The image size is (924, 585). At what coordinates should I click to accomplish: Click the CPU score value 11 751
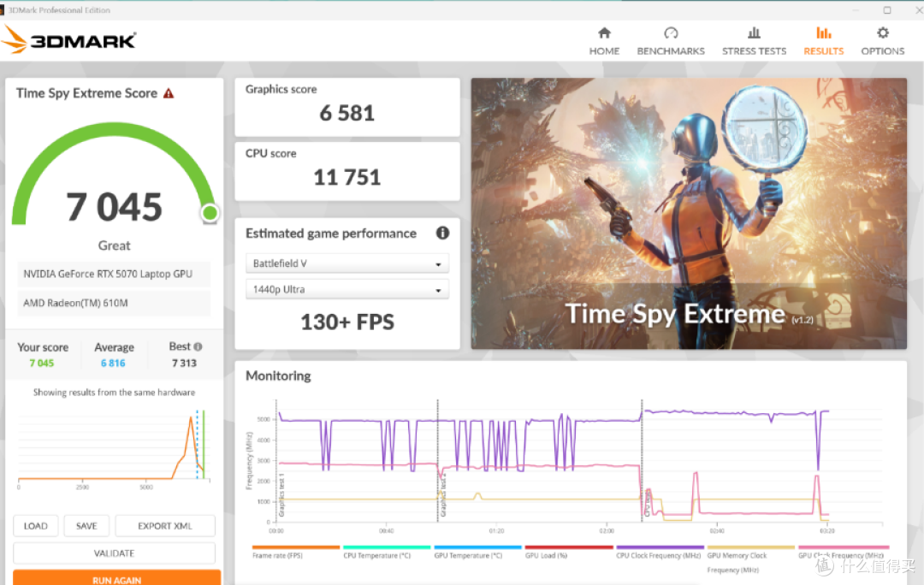(347, 177)
